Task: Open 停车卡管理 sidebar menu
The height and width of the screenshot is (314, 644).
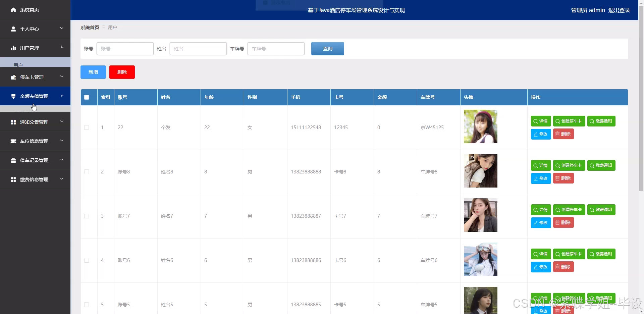Action: pos(35,77)
